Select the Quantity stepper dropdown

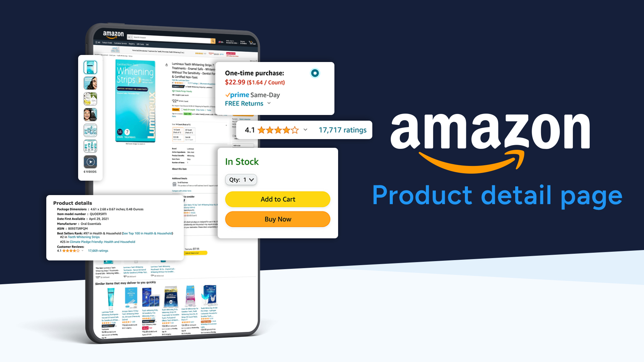click(x=241, y=179)
